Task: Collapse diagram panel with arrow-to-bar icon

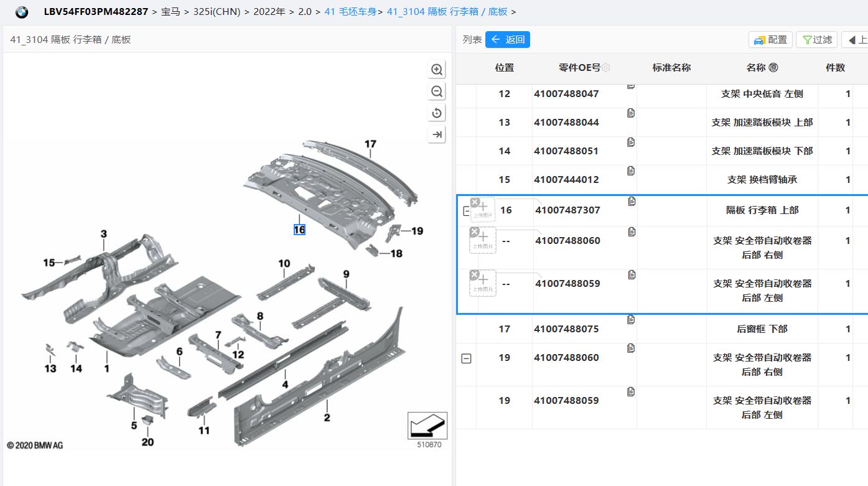Action: (x=437, y=134)
